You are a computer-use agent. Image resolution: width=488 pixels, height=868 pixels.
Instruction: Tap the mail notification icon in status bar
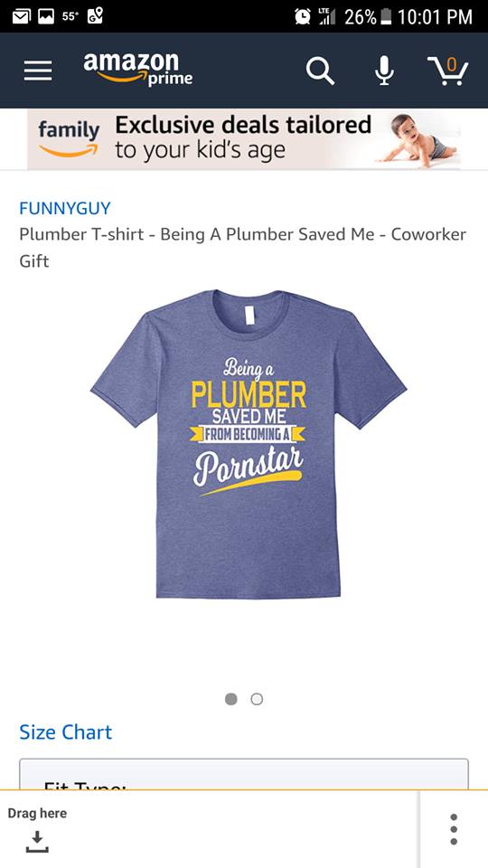(22, 16)
